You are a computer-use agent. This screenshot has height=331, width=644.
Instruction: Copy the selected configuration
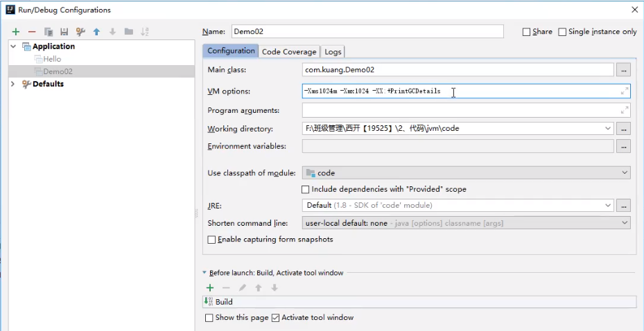coord(49,32)
